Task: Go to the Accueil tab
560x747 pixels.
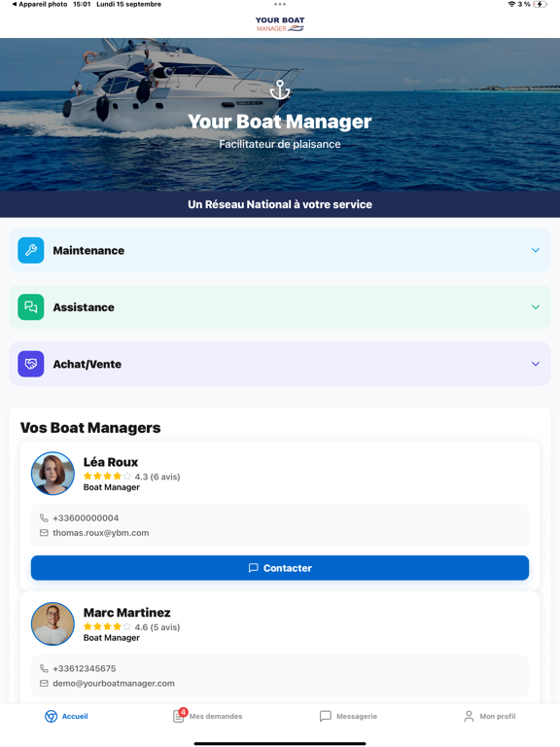Action: point(66,716)
